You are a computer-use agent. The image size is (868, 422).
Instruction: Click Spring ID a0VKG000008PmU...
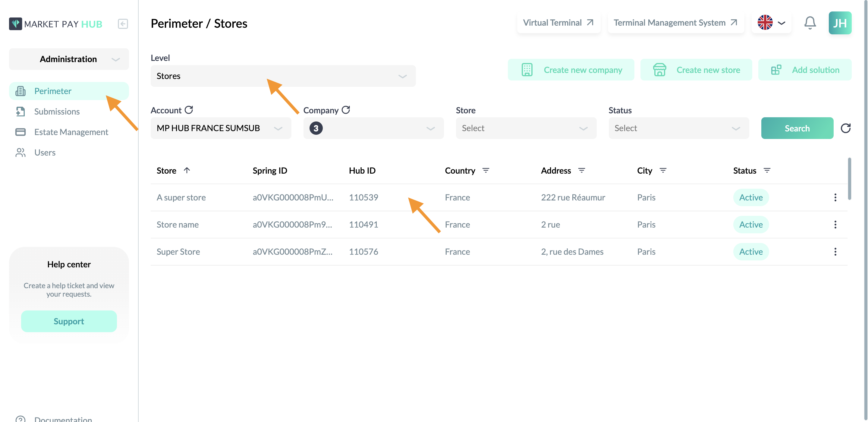point(293,197)
